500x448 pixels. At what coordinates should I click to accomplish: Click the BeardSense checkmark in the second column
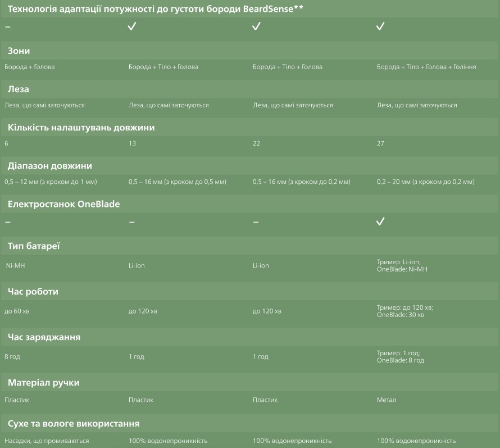(132, 26)
